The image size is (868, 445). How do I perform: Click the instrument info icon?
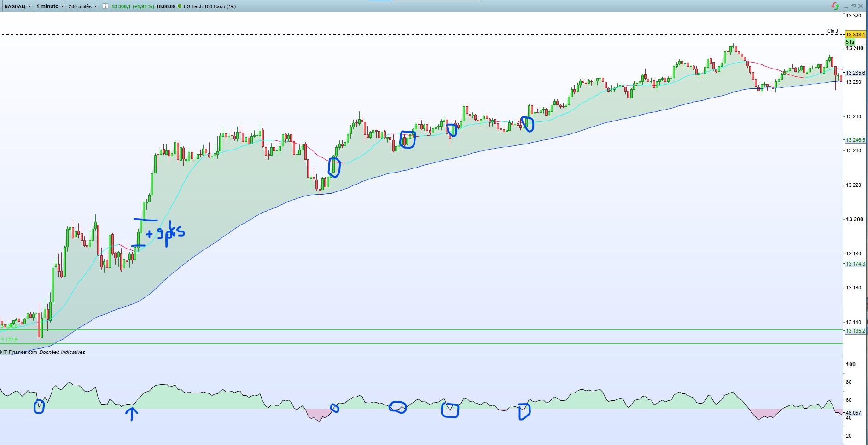pos(105,6)
